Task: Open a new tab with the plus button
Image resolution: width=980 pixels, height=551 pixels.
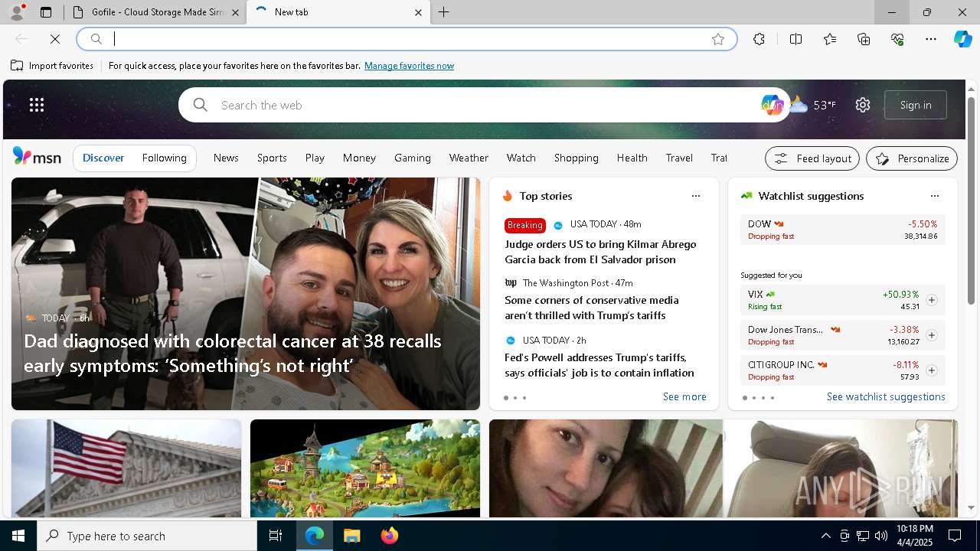Action: click(x=443, y=12)
